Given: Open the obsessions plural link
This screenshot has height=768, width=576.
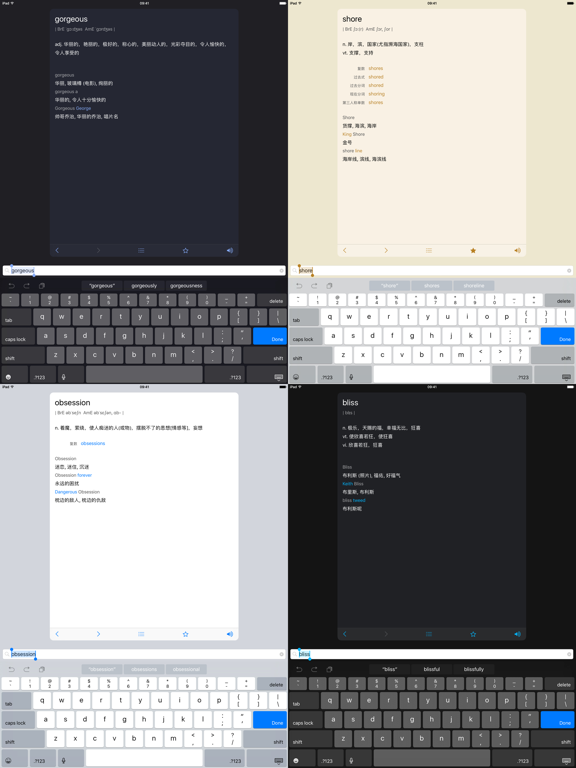Looking at the screenshot, I should coord(93,443).
